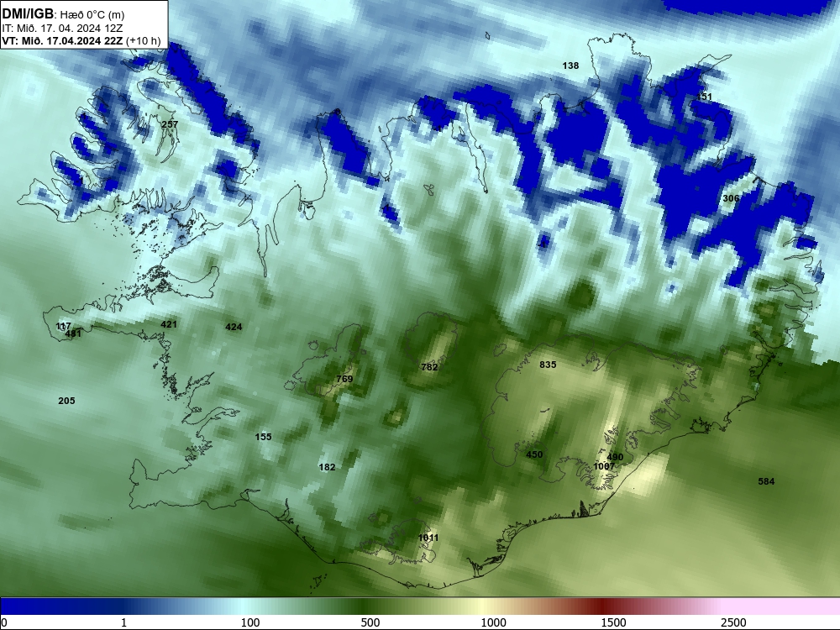Click the map value 151
The width and height of the screenshot is (840, 630).
705,97
